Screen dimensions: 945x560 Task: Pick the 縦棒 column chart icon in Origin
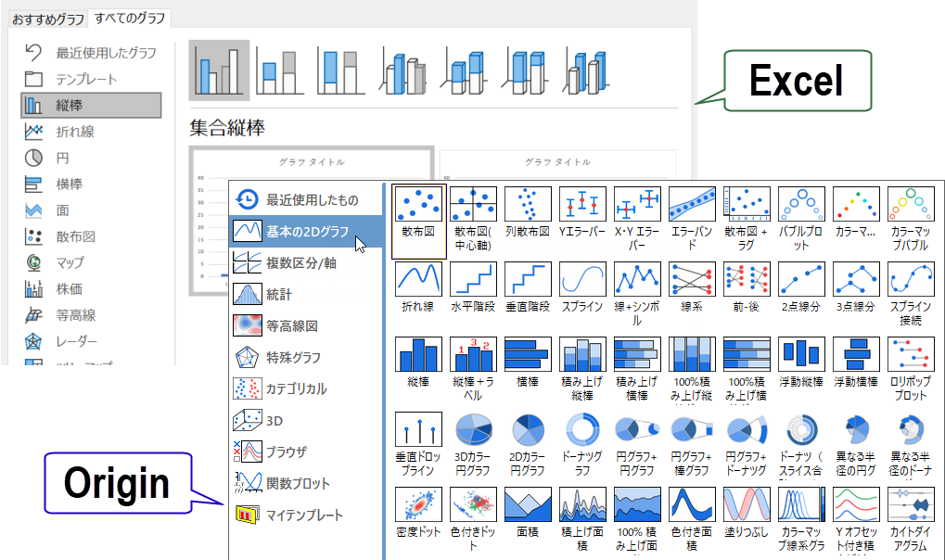click(x=418, y=354)
